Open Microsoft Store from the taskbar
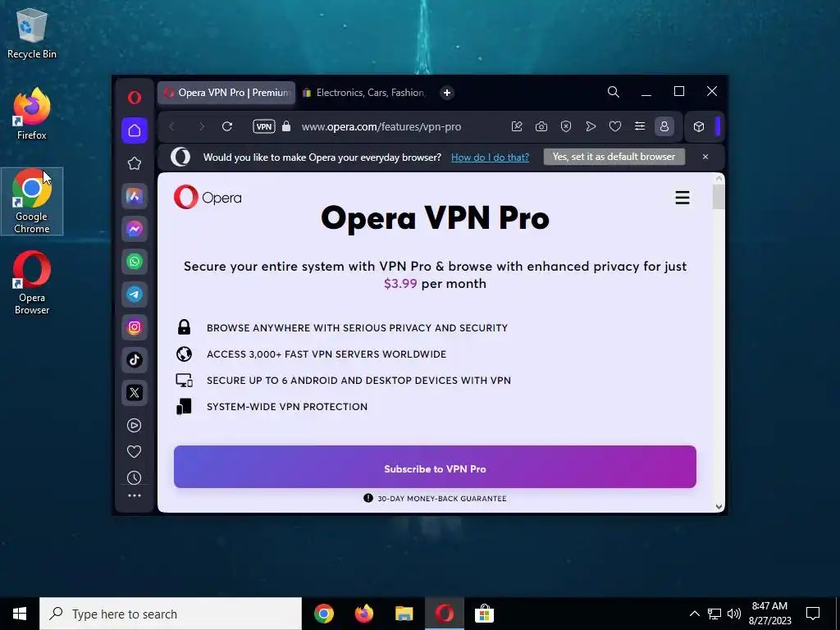Image resolution: width=840 pixels, height=630 pixels. [484, 614]
